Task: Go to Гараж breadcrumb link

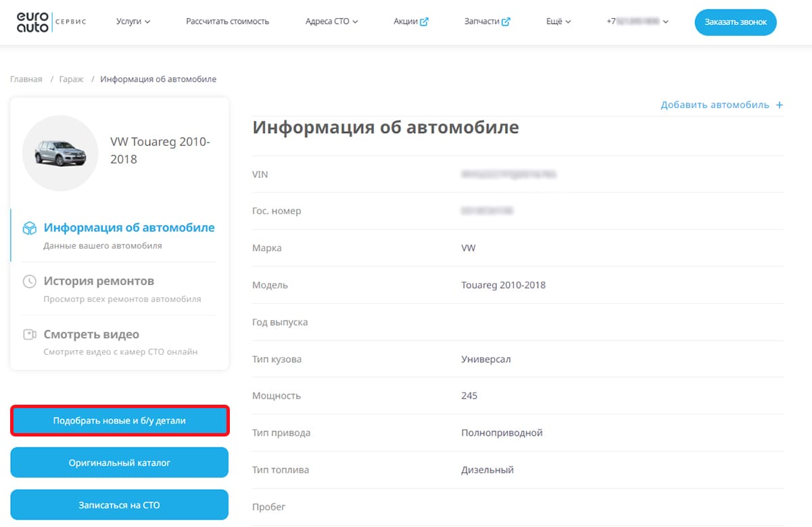Action: [71, 79]
